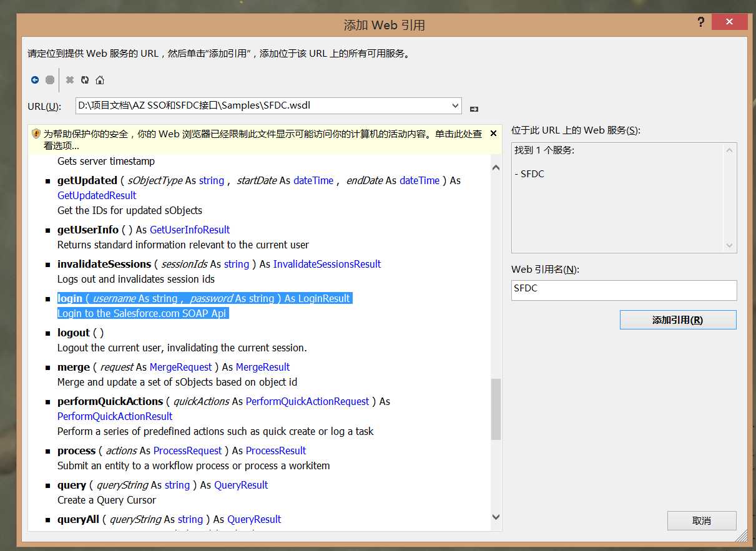The image size is (756, 551).
Task: Open the PerformQuickActionResult link
Action: pyautogui.click(x=115, y=416)
